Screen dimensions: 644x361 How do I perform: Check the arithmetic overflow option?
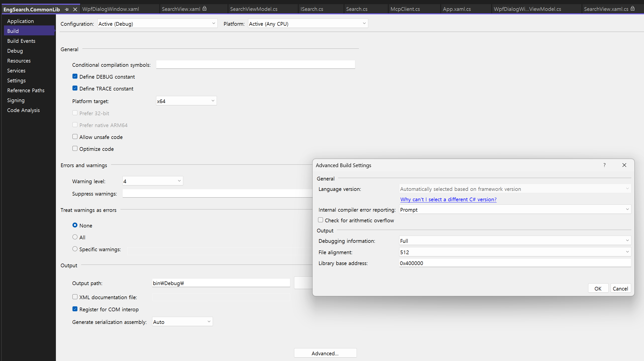pyautogui.click(x=320, y=220)
